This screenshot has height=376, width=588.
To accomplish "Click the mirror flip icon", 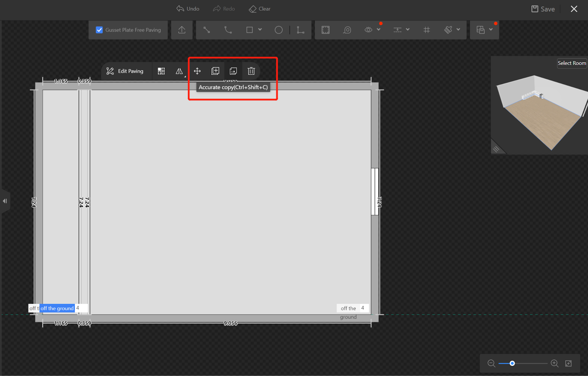I will click(179, 71).
